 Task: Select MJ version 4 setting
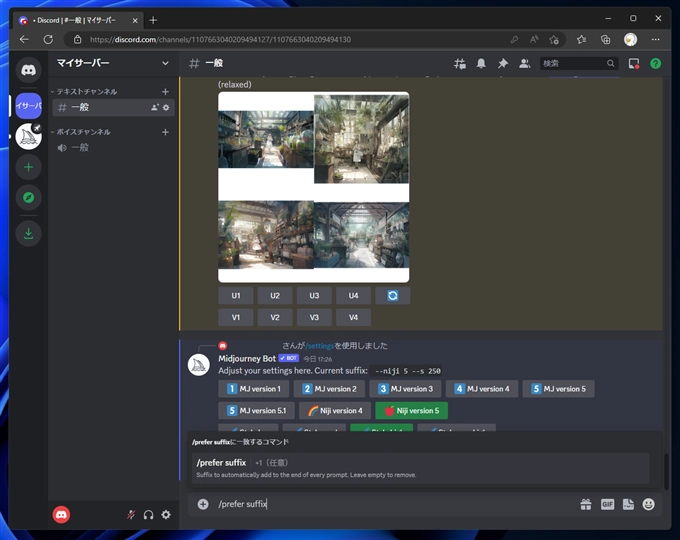click(482, 389)
